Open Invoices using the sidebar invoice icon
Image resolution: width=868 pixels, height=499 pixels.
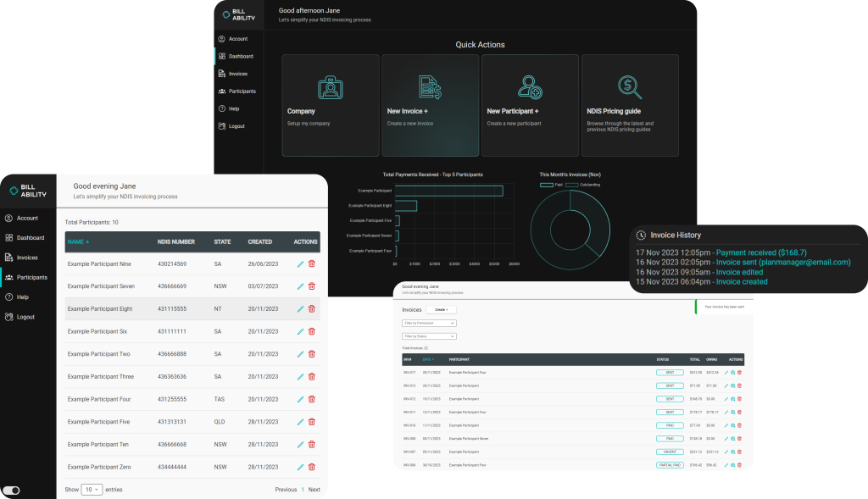pyautogui.click(x=10, y=258)
